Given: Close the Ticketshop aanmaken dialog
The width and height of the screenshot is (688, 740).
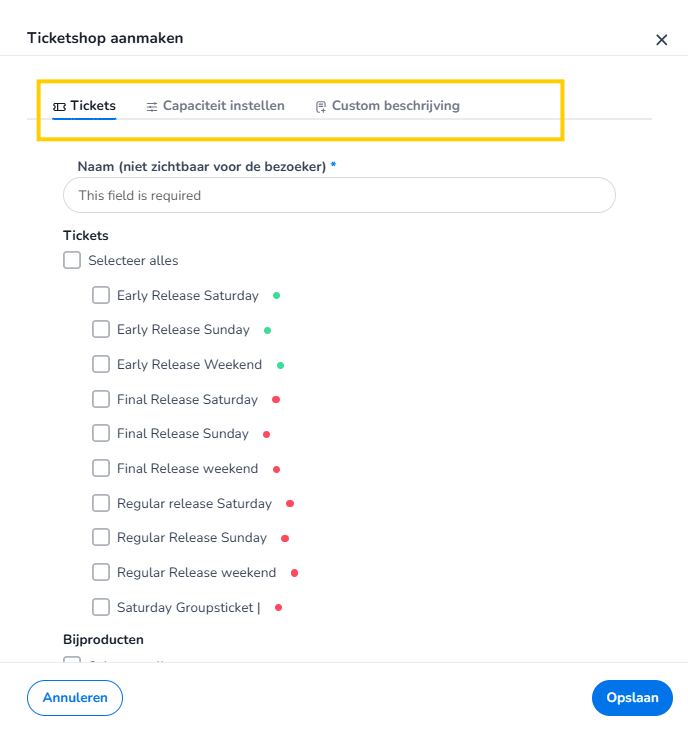Looking at the screenshot, I should click(x=661, y=40).
